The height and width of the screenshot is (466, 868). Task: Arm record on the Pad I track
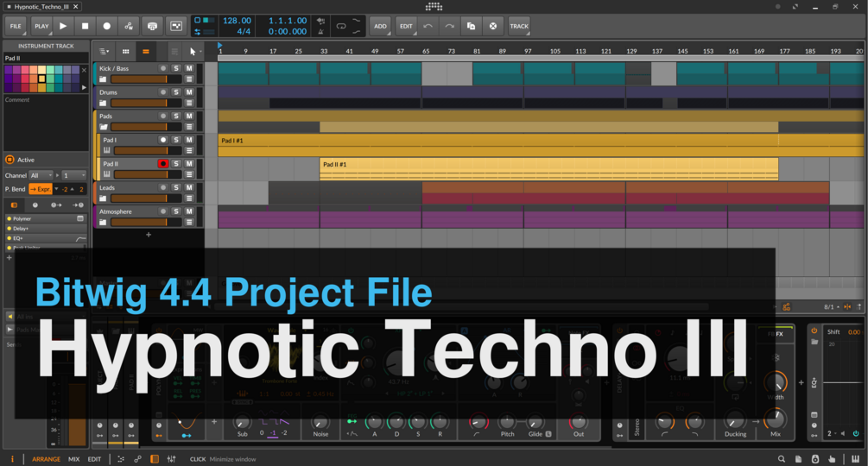(162, 140)
